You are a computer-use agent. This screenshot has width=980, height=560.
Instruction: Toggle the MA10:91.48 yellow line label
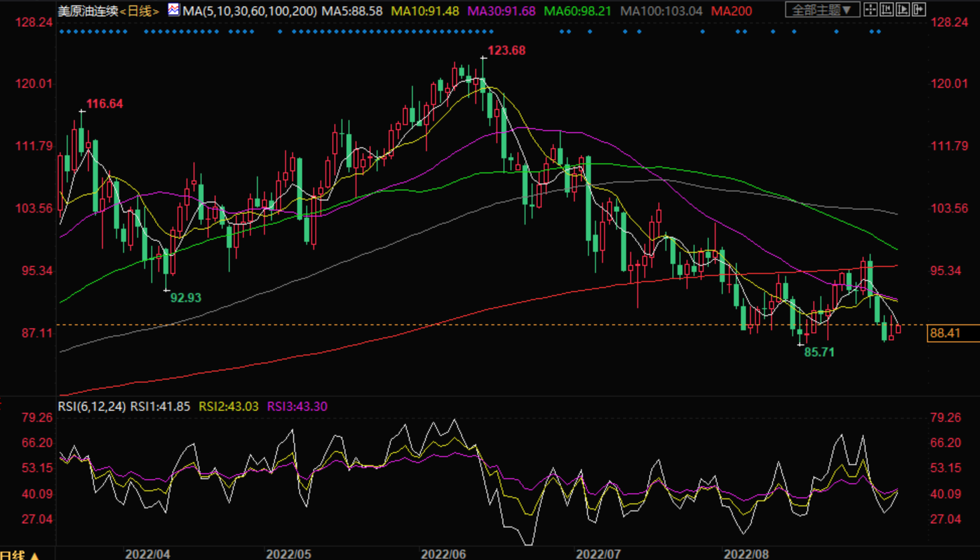click(425, 11)
